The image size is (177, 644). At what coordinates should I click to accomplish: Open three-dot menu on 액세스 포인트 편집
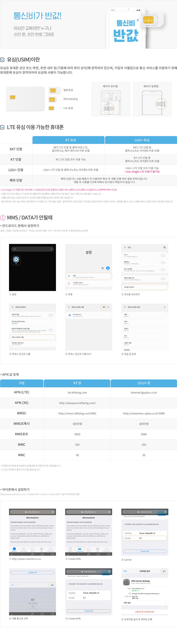(x=165, y=307)
